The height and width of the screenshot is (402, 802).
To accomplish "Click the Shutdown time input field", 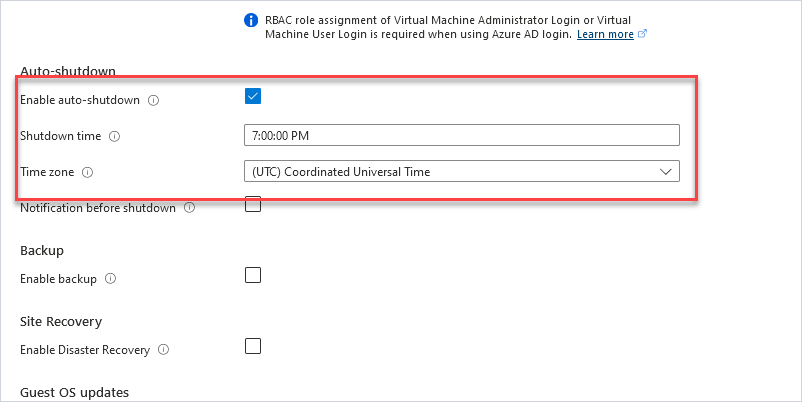I will click(x=462, y=135).
